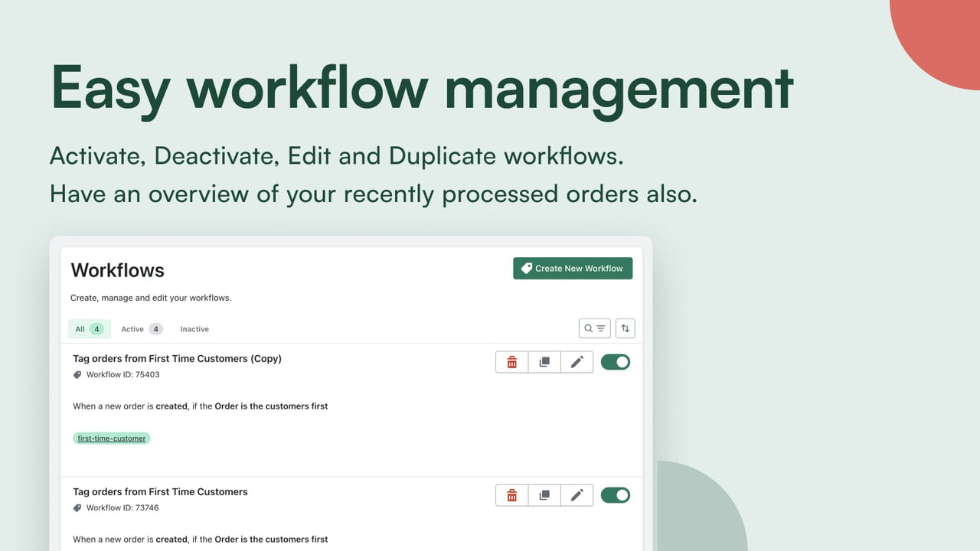
Task: Deactivate the First Time Customers (Copy) workflow toggle
Action: [616, 362]
